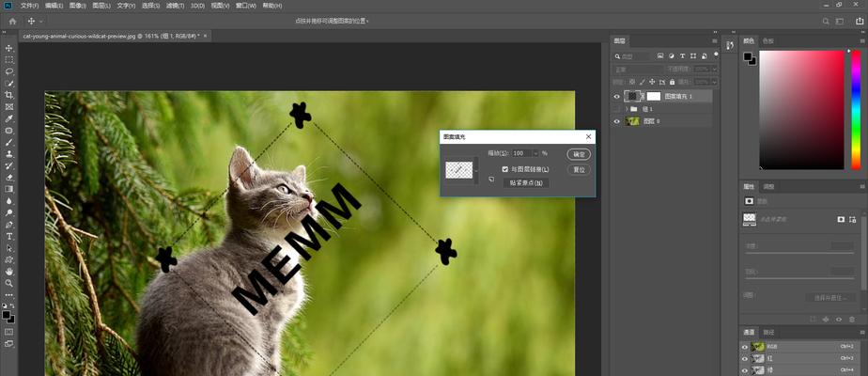The height and width of the screenshot is (376, 868).
Task: Select the Lasso tool
Action: click(8, 71)
